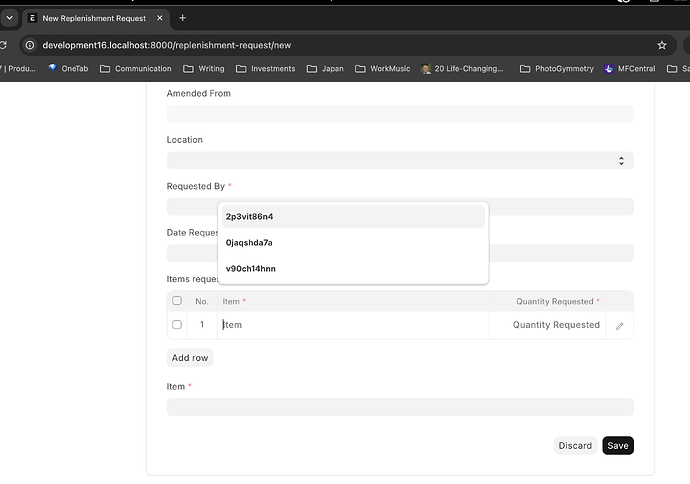Viewport: 690px width, 484px height.
Task: Open the PhotoGymmetry bookmarks folder
Action: point(557,69)
